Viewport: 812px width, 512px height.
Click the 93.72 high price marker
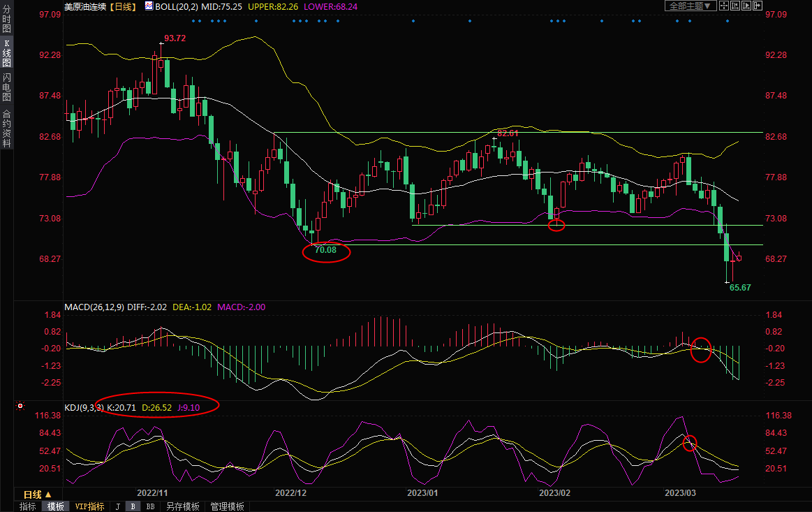pyautogui.click(x=175, y=38)
